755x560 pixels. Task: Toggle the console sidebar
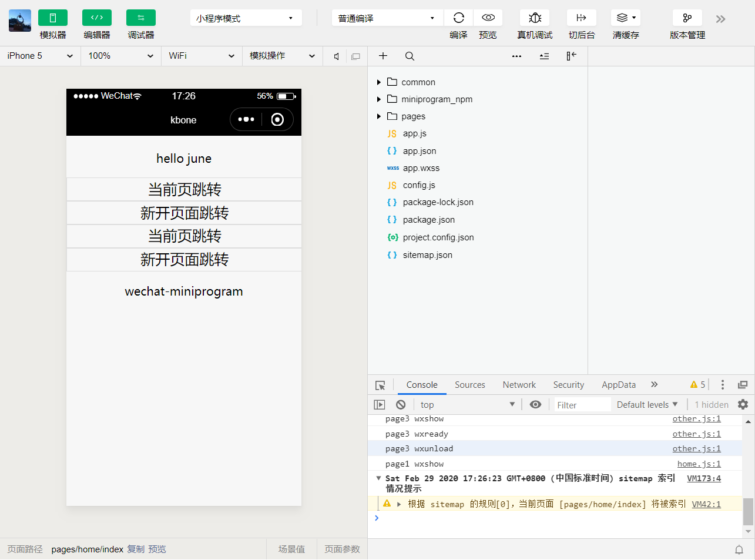[380, 405]
